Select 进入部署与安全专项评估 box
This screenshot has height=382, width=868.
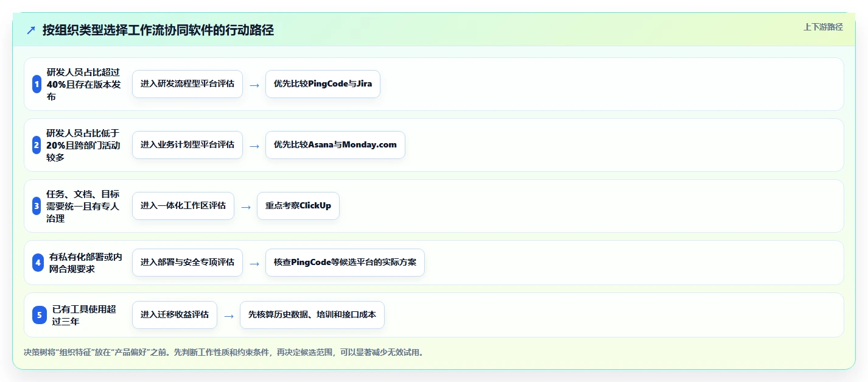point(187,263)
